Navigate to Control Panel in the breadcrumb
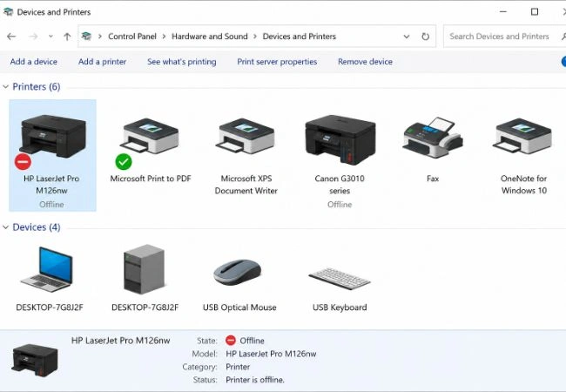566x392 pixels. point(132,37)
